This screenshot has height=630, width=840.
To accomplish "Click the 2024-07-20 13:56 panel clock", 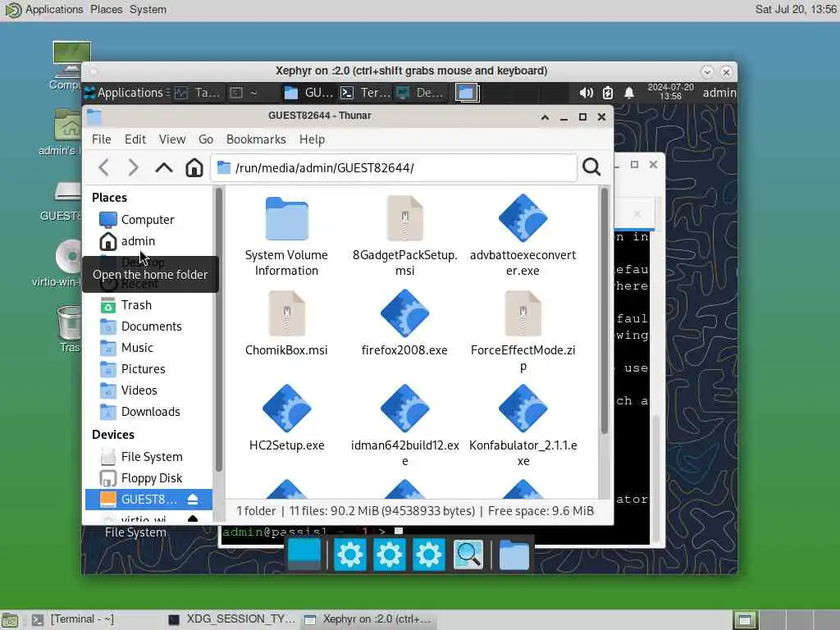I will pos(670,92).
